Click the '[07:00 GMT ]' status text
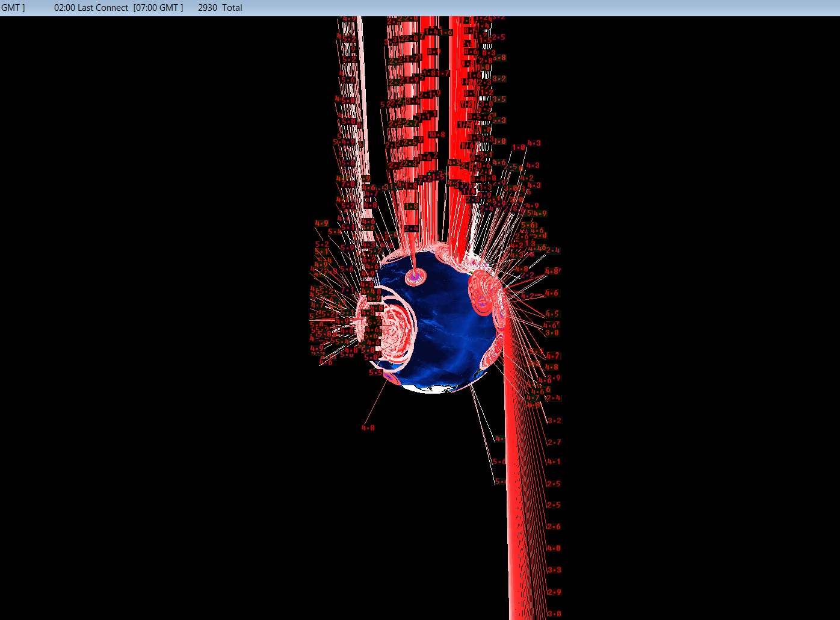Screen dimensions: 840x620 click(158, 8)
